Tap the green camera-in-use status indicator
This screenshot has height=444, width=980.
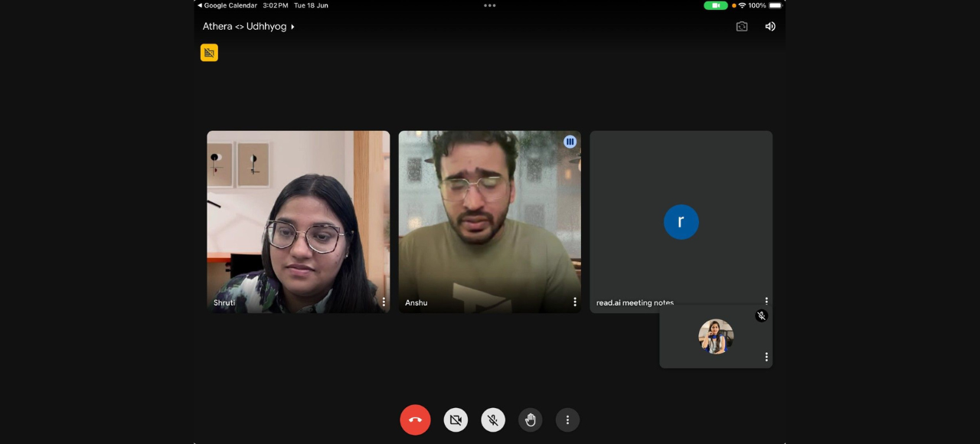point(715,5)
